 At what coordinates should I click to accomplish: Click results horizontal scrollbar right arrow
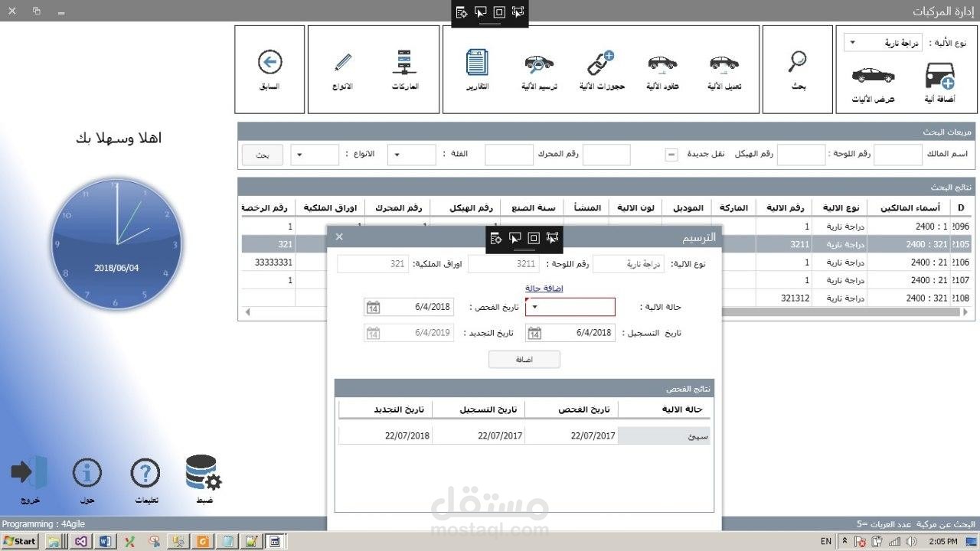pyautogui.click(x=965, y=312)
